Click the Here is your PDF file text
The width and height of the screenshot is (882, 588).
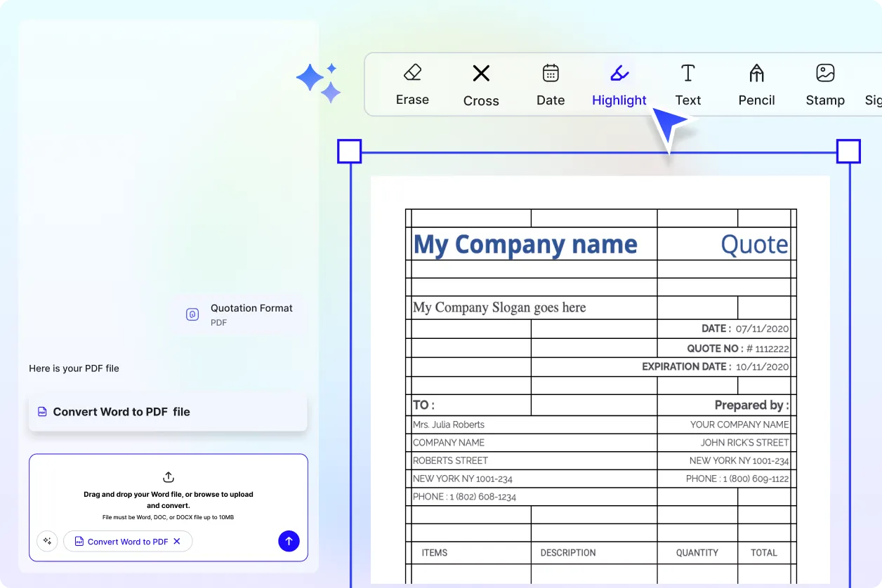74,368
